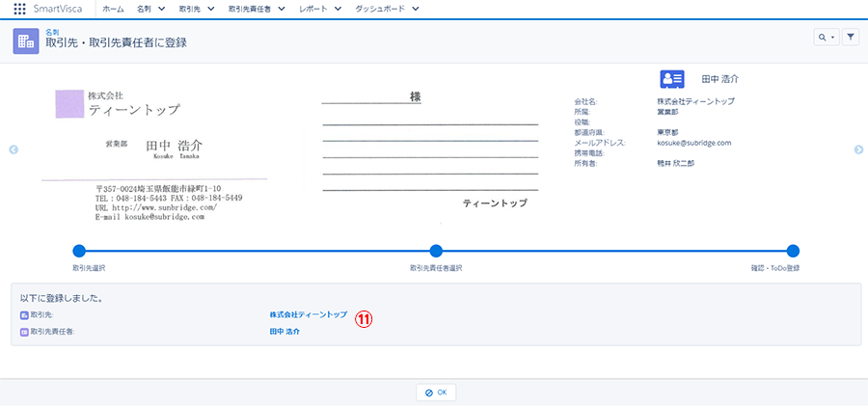This screenshot has width=868, height=406.
Task: Expand the レポート tab chevron
Action: (x=338, y=9)
